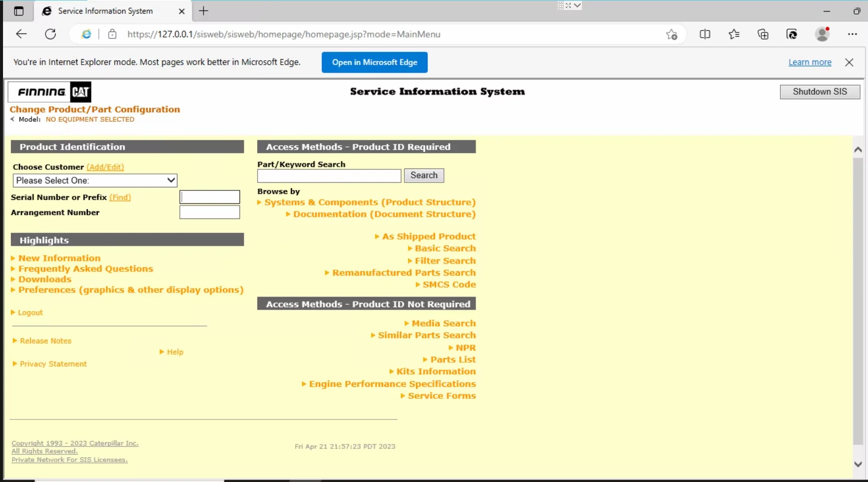
Task: Open the Favorites list icon
Action: [x=734, y=34]
